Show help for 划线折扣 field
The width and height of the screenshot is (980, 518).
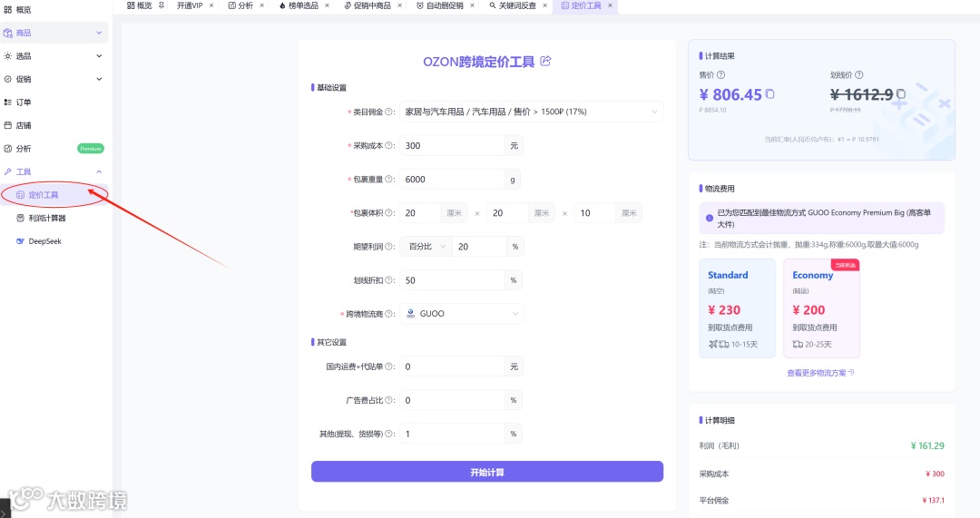(x=388, y=280)
